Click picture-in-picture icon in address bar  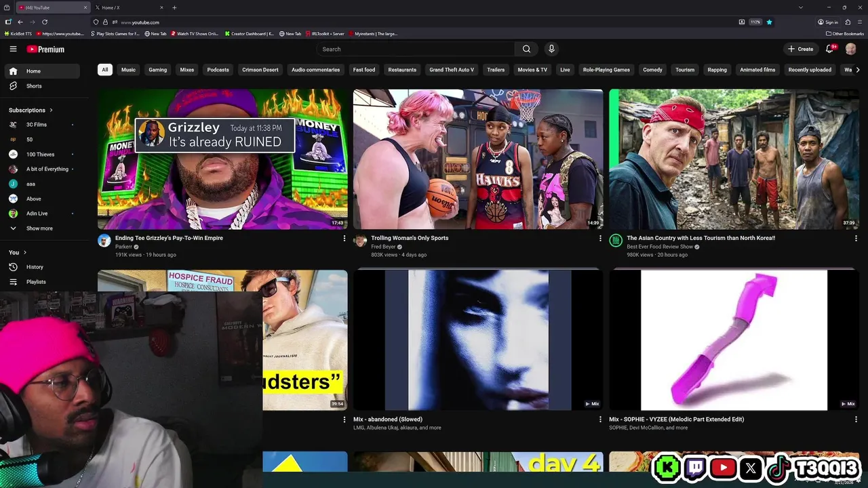742,22
